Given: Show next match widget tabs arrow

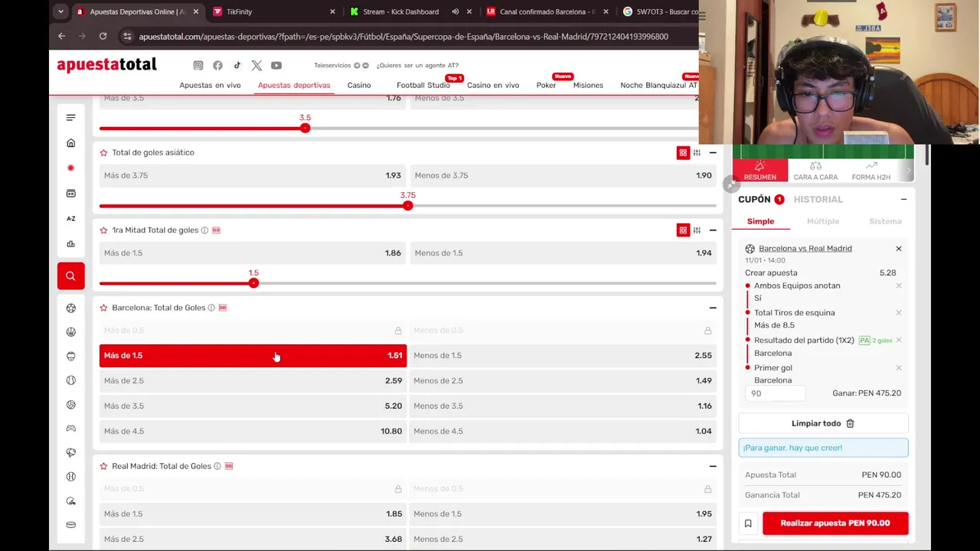Looking at the screenshot, I should point(909,170).
